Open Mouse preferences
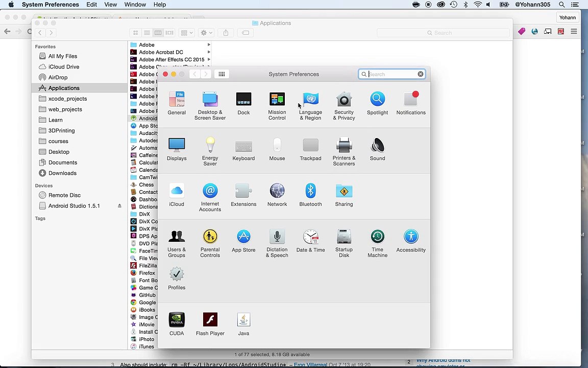The image size is (588, 368). (277, 149)
